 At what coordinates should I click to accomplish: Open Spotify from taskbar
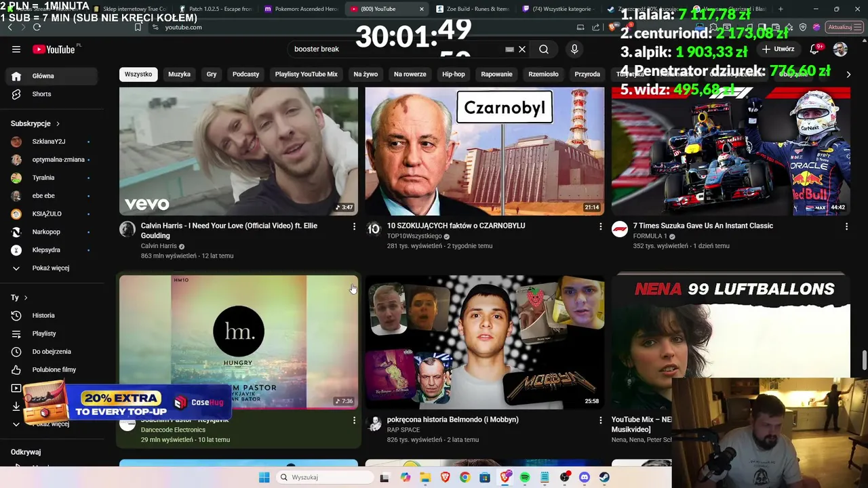point(525,477)
